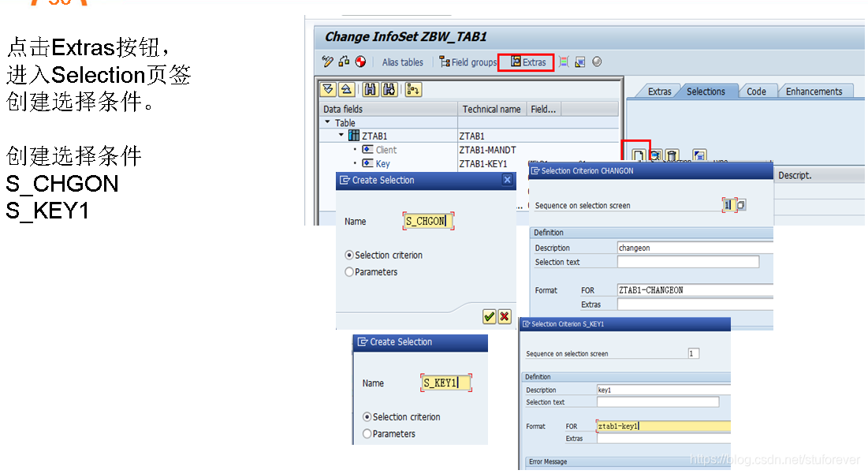Select the ZTAB1 table icon in tree

[354, 136]
